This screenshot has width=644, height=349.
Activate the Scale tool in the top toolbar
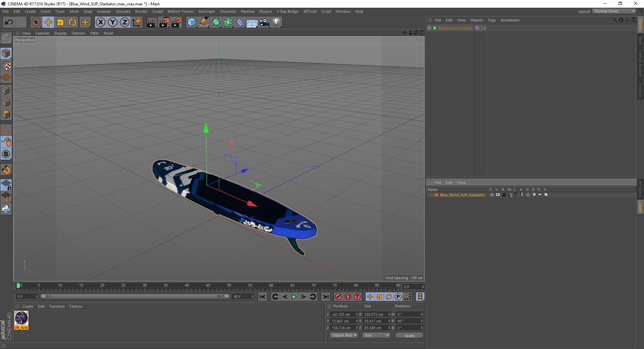[60, 22]
